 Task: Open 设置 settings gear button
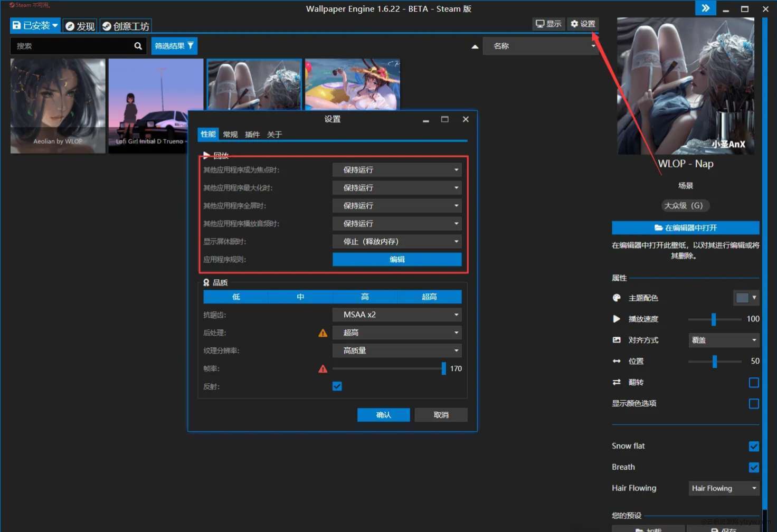[x=583, y=24]
